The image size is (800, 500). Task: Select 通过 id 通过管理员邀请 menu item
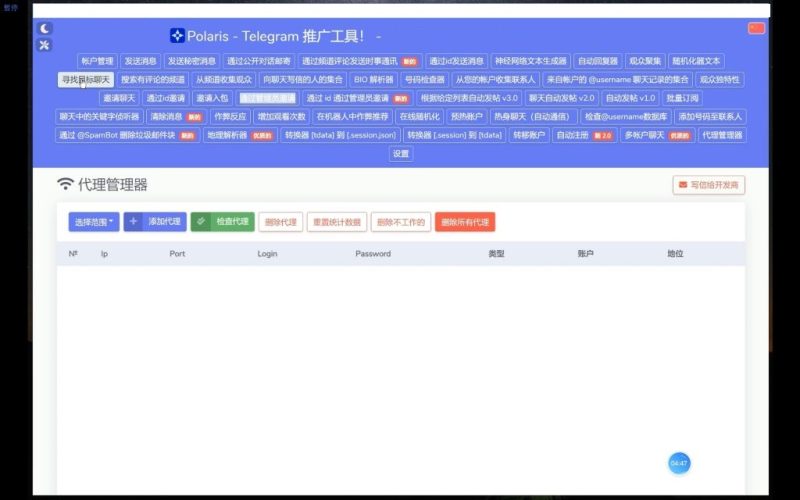tap(358, 98)
